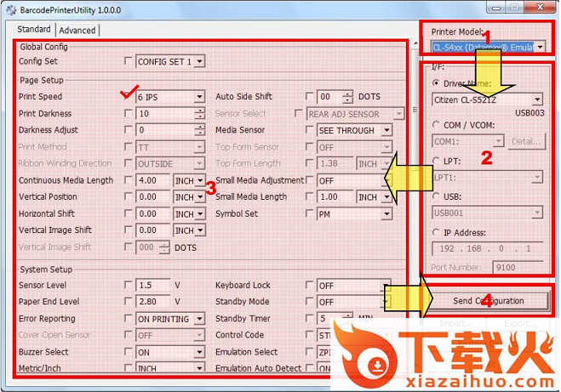
Task: Open the Error Reporting ON PRINTING dropdown
Action: (200, 319)
